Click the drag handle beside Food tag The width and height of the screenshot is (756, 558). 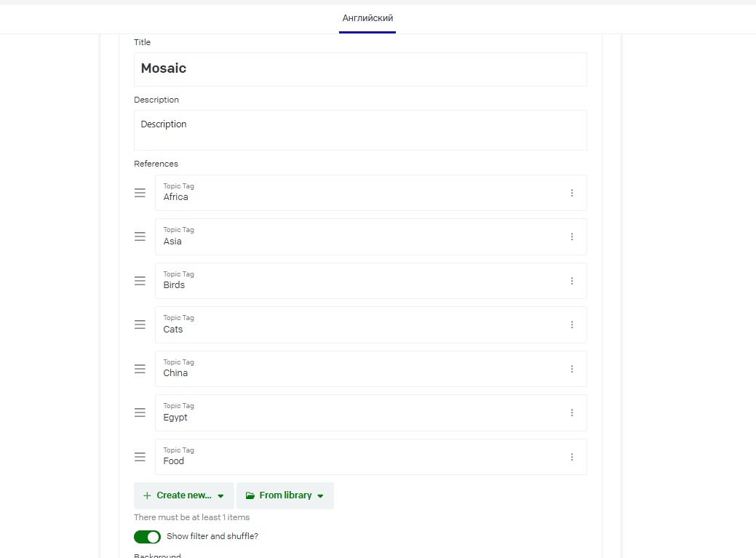[x=140, y=457]
